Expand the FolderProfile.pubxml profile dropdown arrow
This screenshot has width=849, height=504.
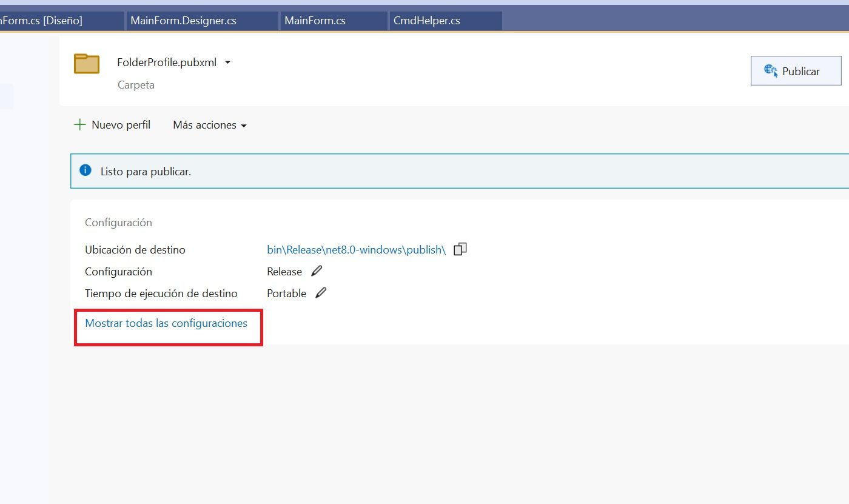(x=227, y=62)
